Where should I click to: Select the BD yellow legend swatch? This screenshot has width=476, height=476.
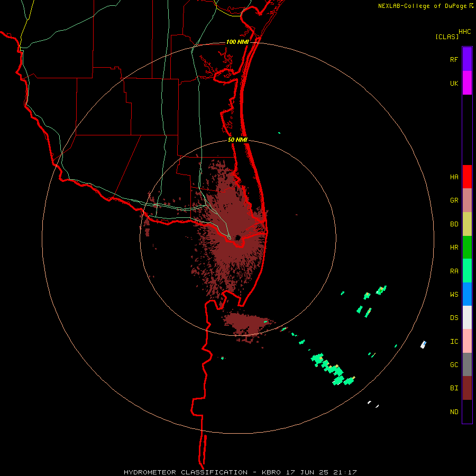[x=467, y=224]
